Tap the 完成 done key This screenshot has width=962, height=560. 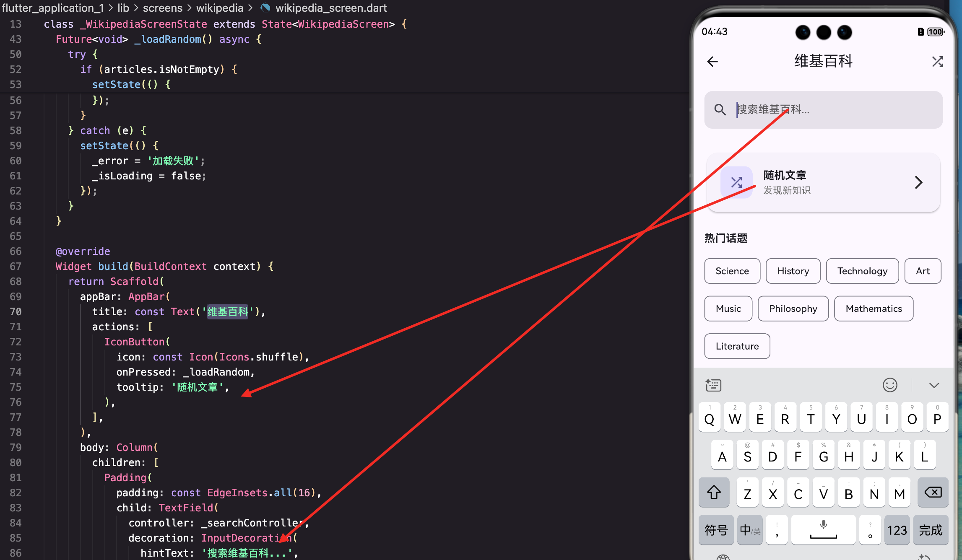tap(931, 530)
